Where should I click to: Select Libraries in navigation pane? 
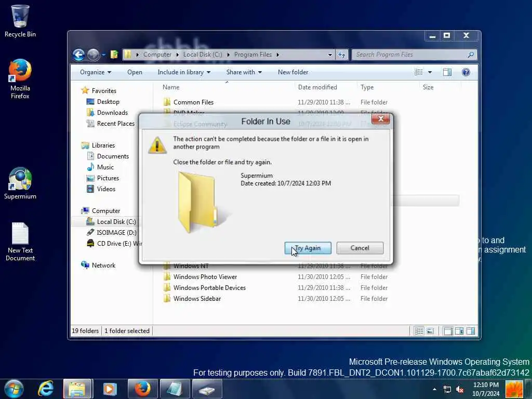click(x=98, y=145)
